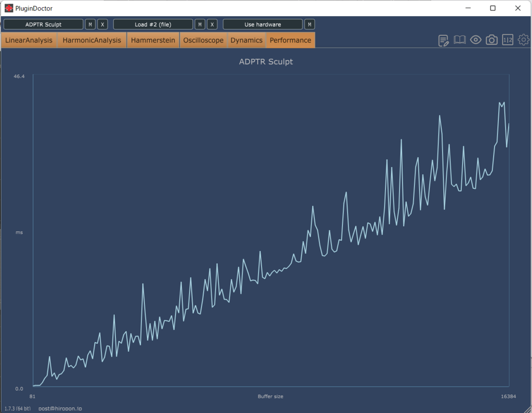Click the 1|2 compare icon
This screenshot has height=413, width=532.
tap(508, 40)
